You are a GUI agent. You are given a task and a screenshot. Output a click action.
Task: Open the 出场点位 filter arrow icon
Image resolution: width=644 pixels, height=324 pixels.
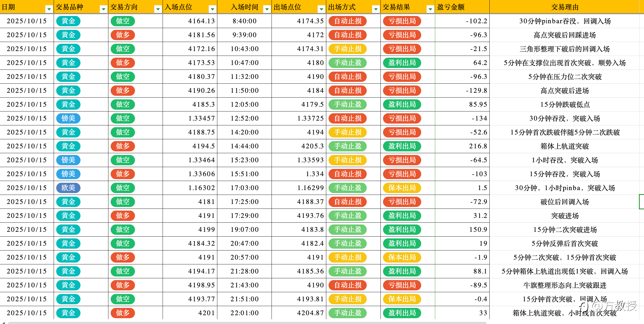tap(321, 9)
